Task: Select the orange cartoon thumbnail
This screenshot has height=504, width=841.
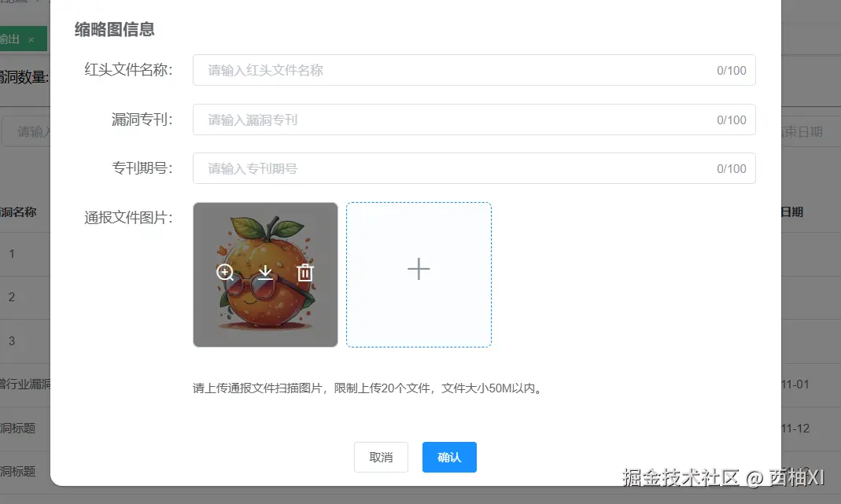Action: [x=265, y=274]
